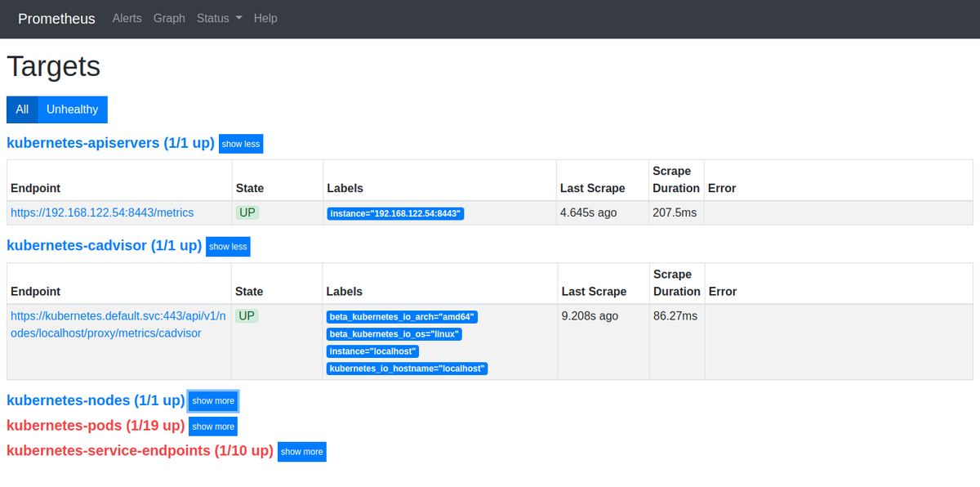Screen dimensions: 980x487
Task: Click the instance="192.168.122.54:8443" label
Action: coord(395,213)
